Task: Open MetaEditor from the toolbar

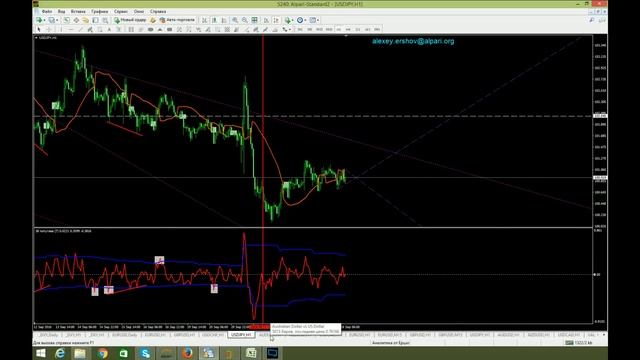Action: pyautogui.click(x=153, y=20)
